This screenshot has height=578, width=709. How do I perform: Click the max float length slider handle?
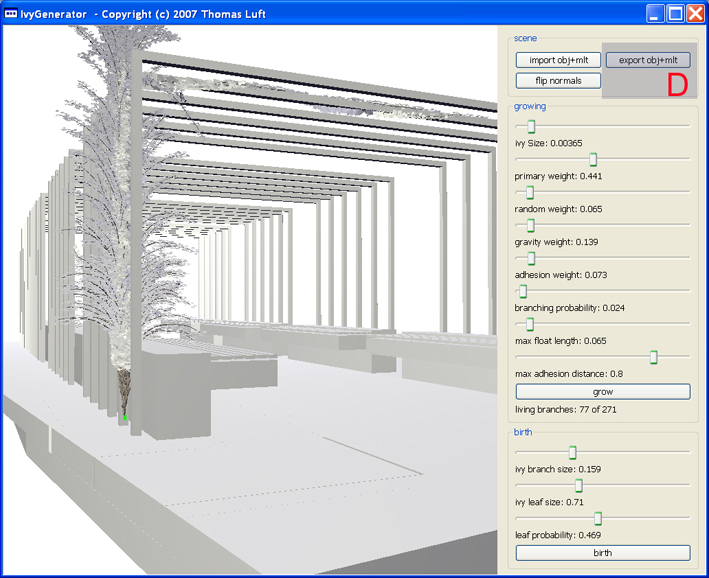tap(530, 324)
